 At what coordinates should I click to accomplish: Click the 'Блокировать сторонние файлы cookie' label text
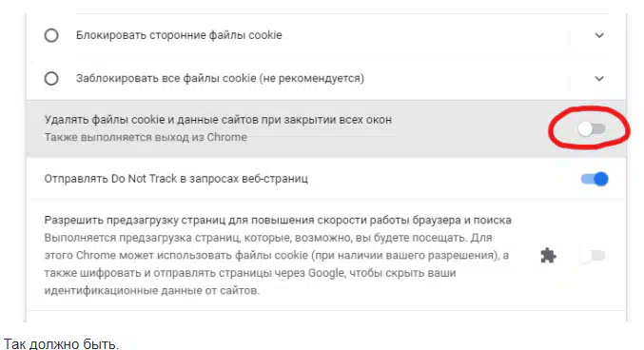point(179,35)
